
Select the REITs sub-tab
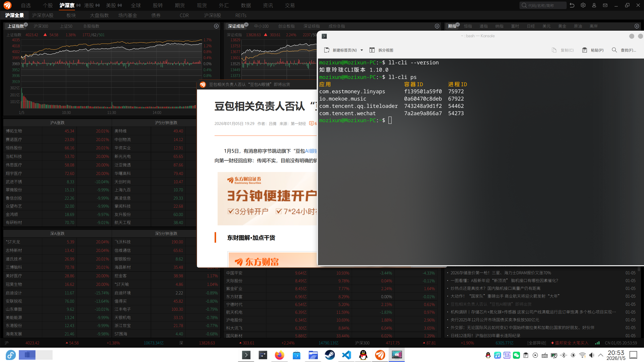(x=241, y=15)
